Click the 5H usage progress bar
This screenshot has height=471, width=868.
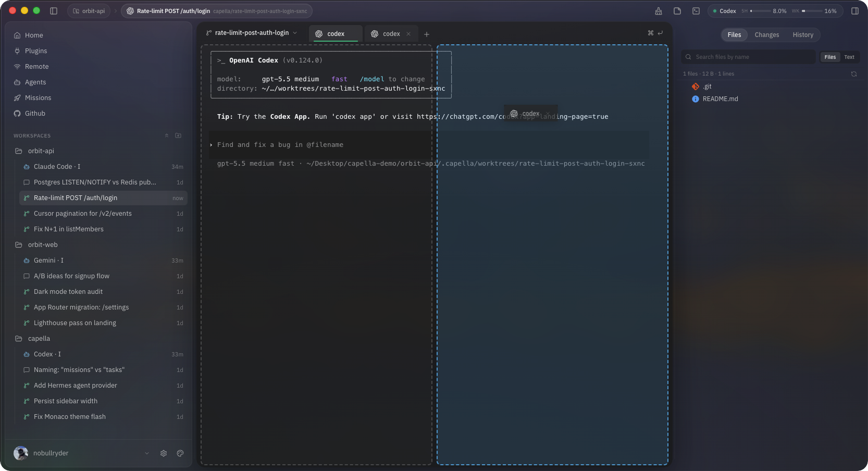point(760,11)
